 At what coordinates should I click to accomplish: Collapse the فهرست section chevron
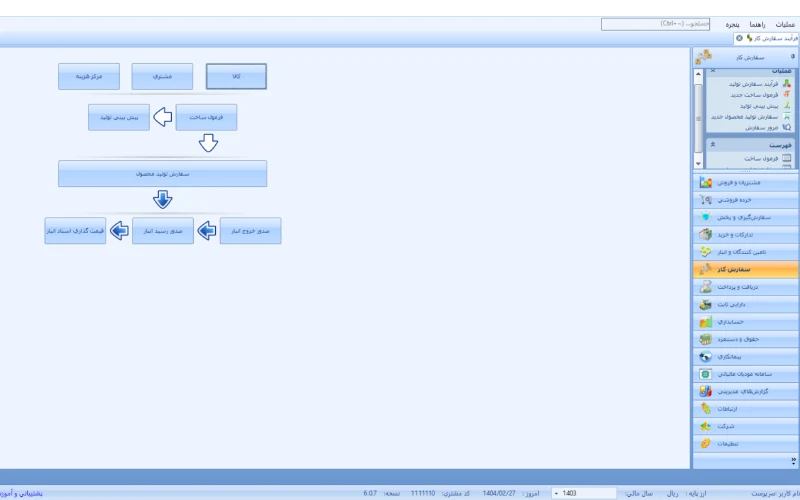713,145
